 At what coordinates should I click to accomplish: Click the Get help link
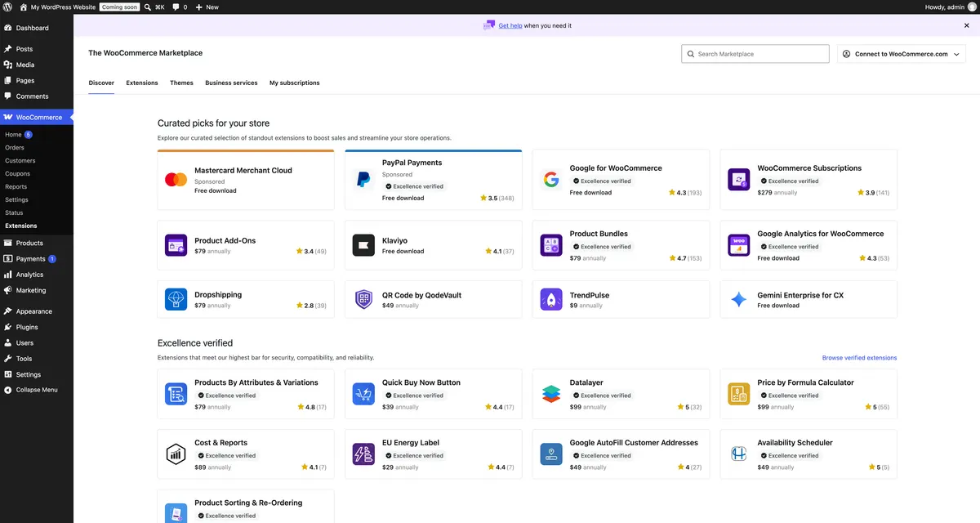pos(510,25)
